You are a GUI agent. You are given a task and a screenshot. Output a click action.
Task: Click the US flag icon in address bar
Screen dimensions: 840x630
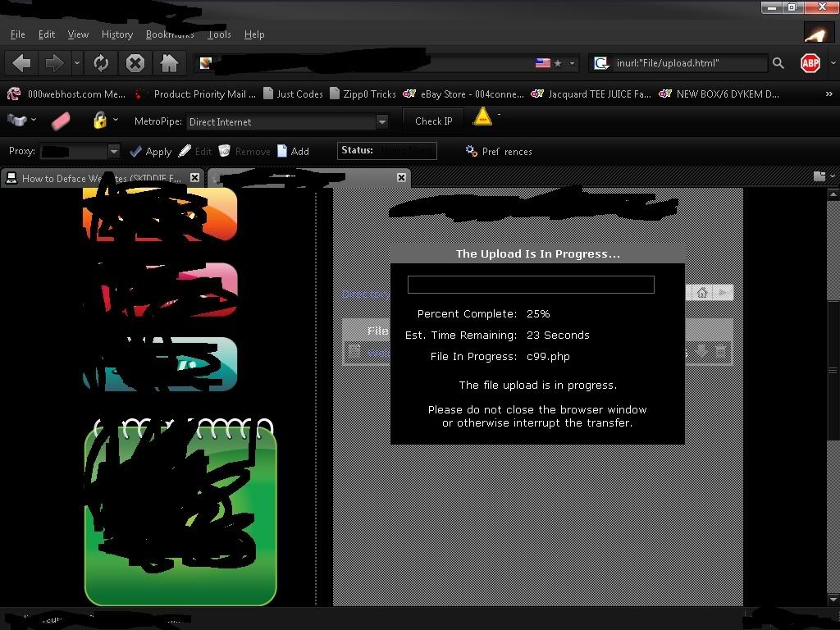[x=543, y=63]
